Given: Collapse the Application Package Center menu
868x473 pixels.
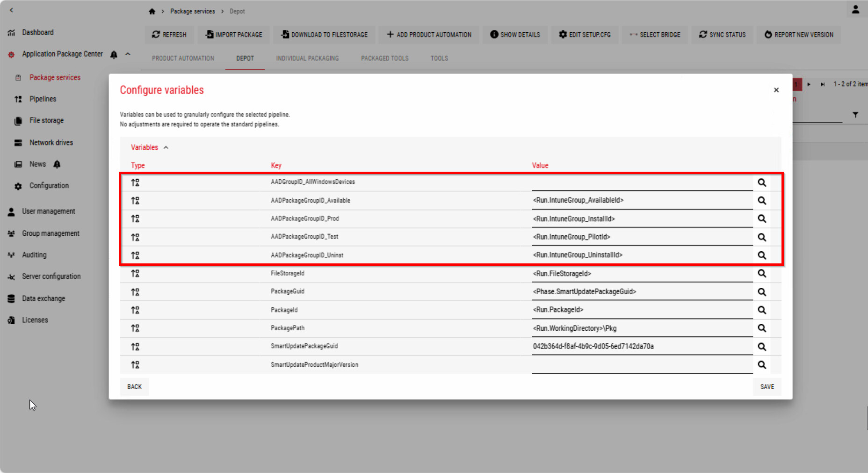Looking at the screenshot, I should point(128,54).
